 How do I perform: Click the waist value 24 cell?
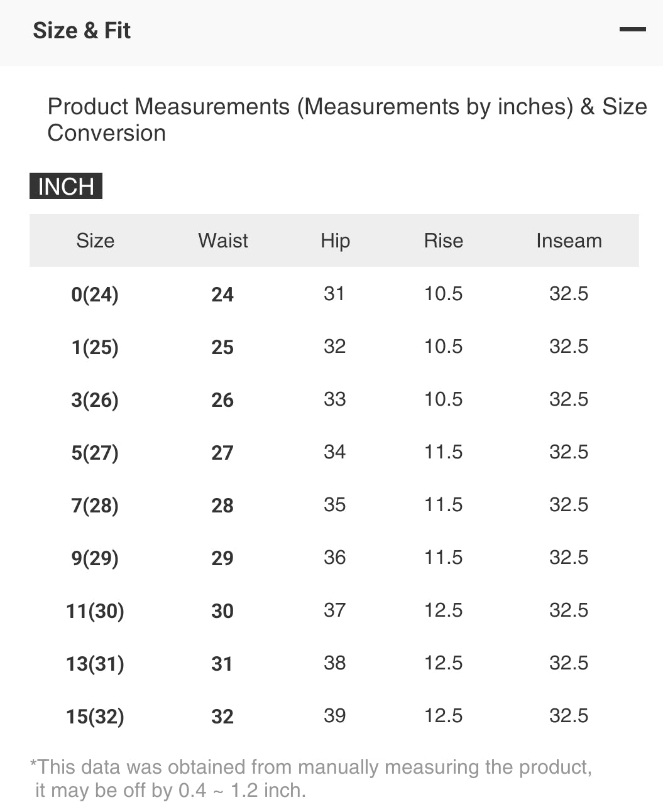tap(222, 294)
